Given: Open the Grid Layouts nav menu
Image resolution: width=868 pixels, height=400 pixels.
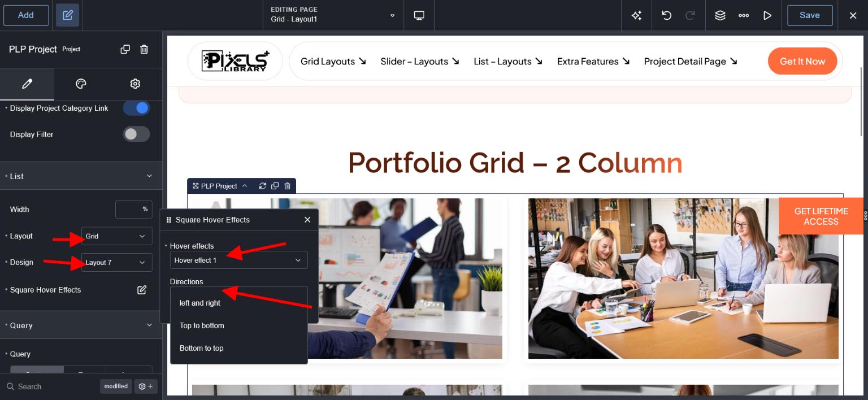Looking at the screenshot, I should pyautogui.click(x=333, y=61).
